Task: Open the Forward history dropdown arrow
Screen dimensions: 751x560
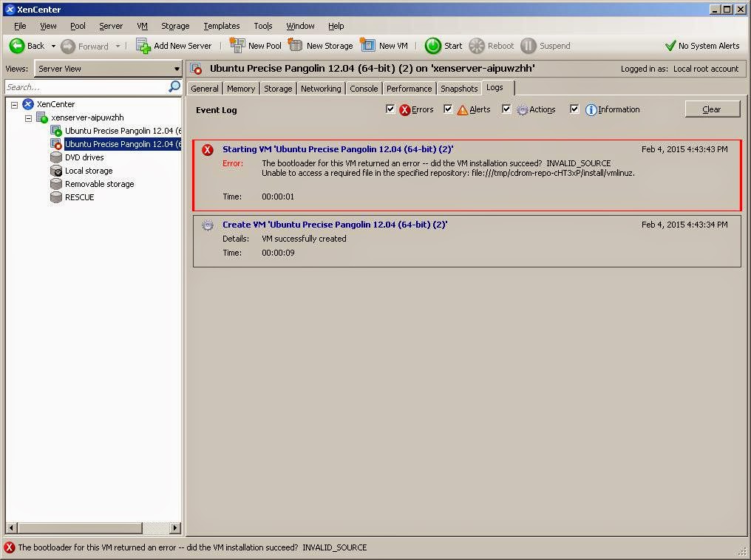Action: [118, 47]
